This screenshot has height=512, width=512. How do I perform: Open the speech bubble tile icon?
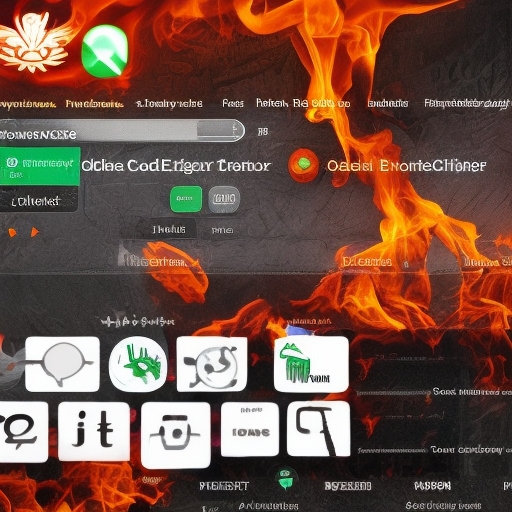pos(62,364)
